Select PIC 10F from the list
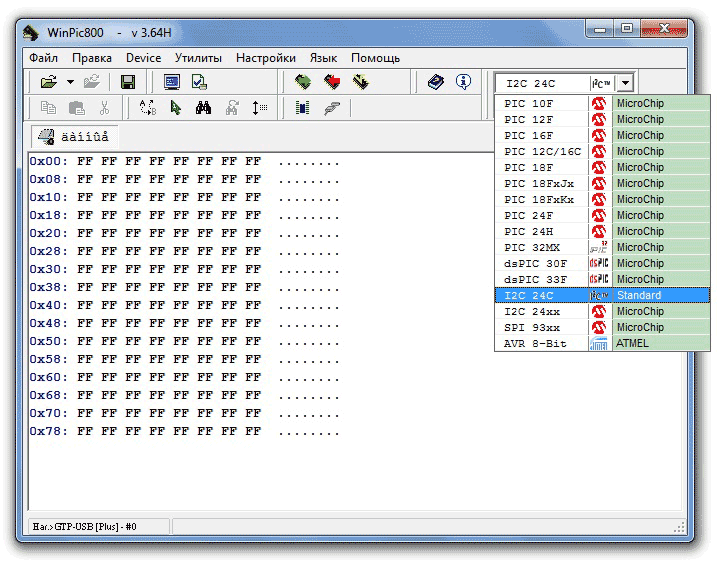This screenshot has height=563, width=717. (602, 103)
